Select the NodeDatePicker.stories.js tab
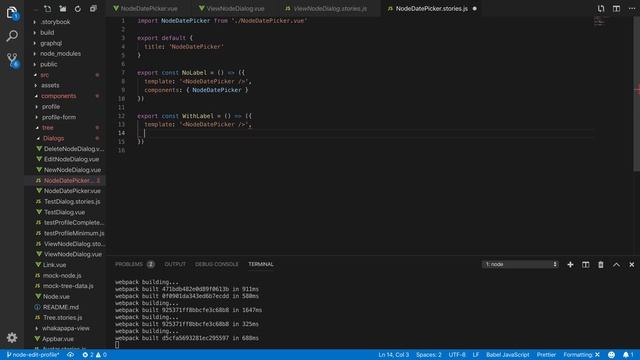The height and width of the screenshot is (360, 640). [431, 9]
